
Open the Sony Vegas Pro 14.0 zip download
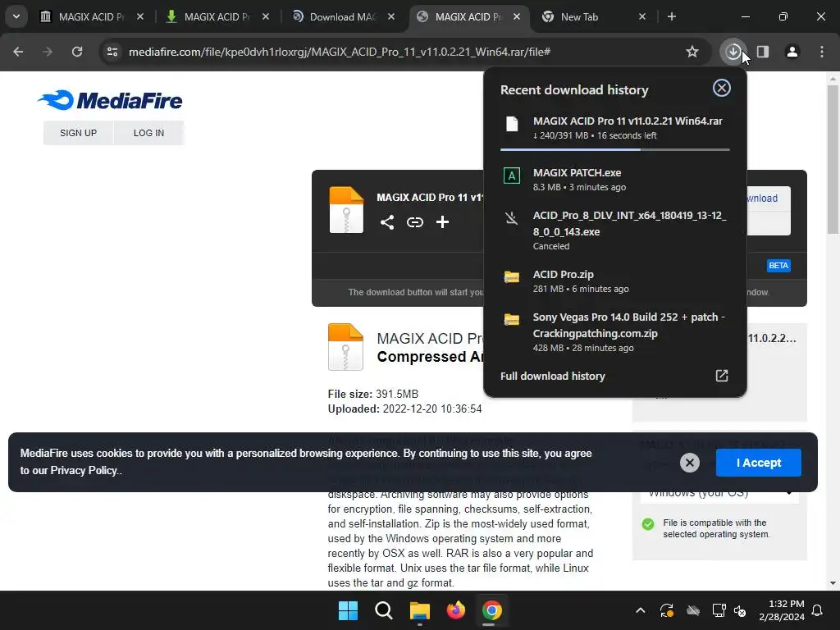tap(615, 331)
